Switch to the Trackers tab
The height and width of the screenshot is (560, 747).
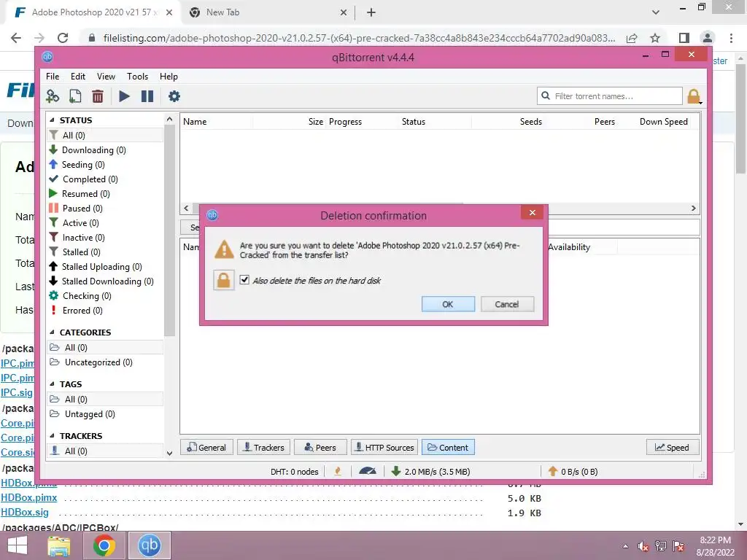coord(263,448)
